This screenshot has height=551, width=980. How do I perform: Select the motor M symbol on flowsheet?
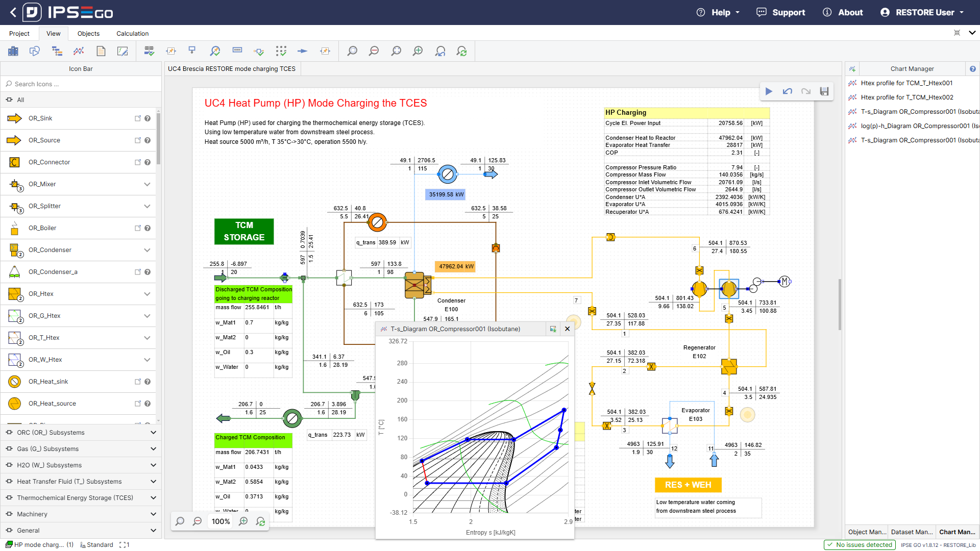[785, 282]
